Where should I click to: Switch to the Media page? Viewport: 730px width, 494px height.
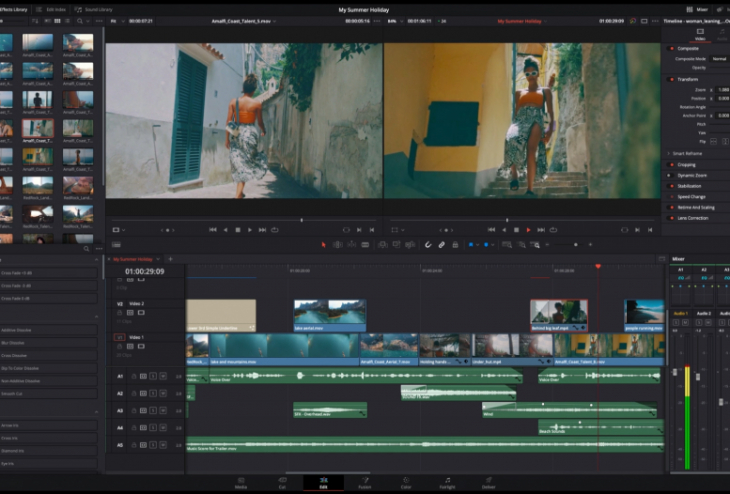coord(241,482)
